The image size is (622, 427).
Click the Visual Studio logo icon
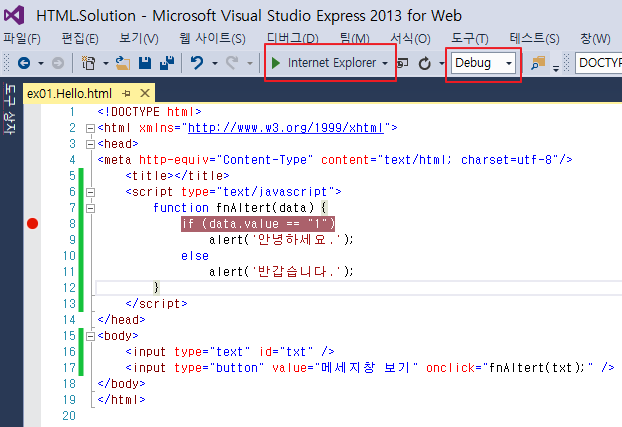pyautogui.click(x=14, y=15)
